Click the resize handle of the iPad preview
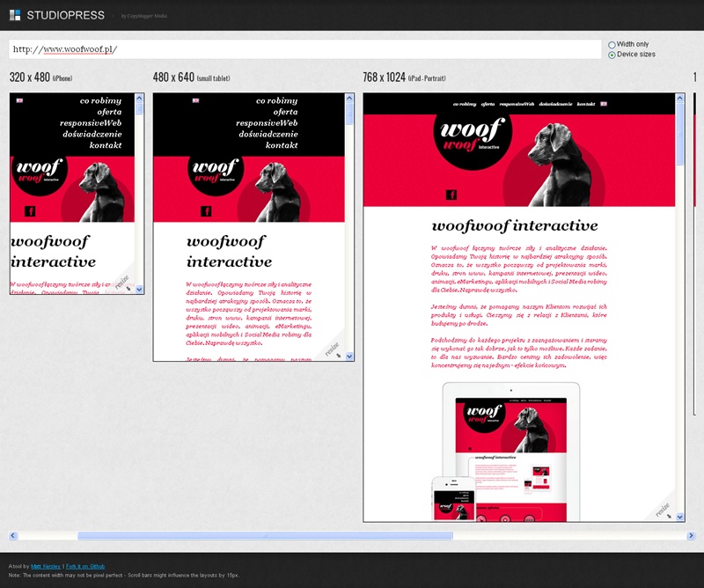Viewport: 704px width, 588px height. click(x=664, y=511)
